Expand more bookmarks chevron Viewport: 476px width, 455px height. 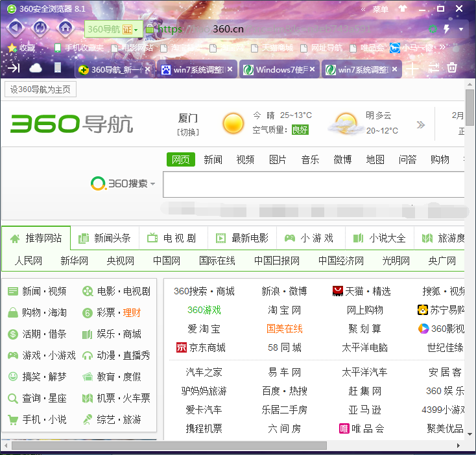(442, 47)
